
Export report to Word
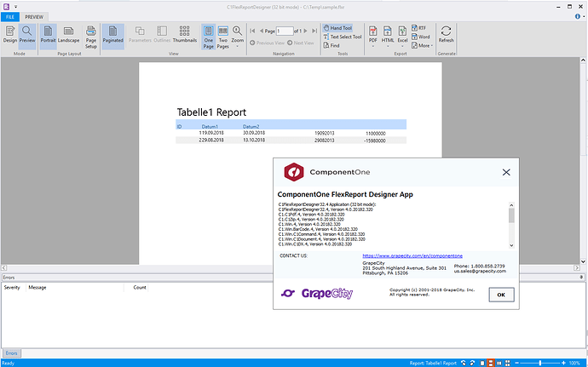point(421,37)
